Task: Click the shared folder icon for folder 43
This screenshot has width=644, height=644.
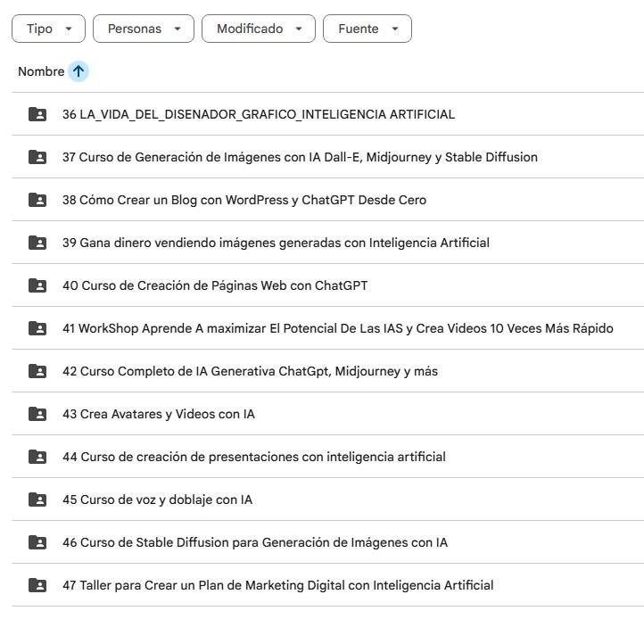Action: pyautogui.click(x=37, y=414)
